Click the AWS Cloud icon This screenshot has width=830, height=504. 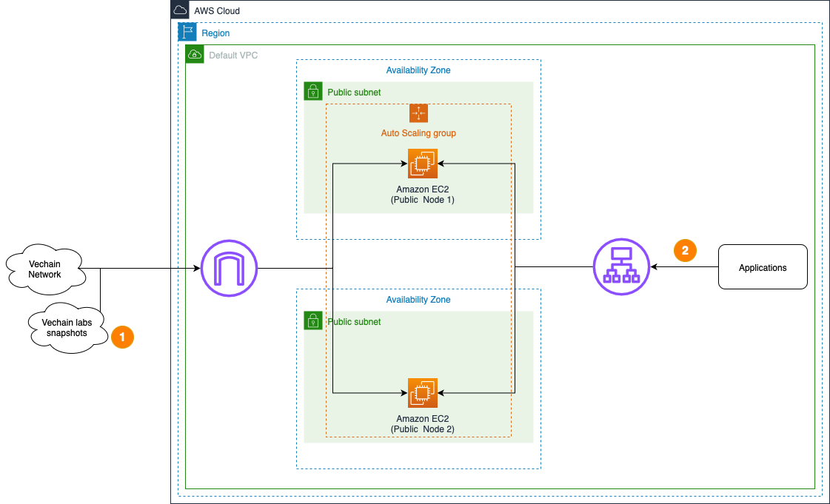click(x=180, y=10)
